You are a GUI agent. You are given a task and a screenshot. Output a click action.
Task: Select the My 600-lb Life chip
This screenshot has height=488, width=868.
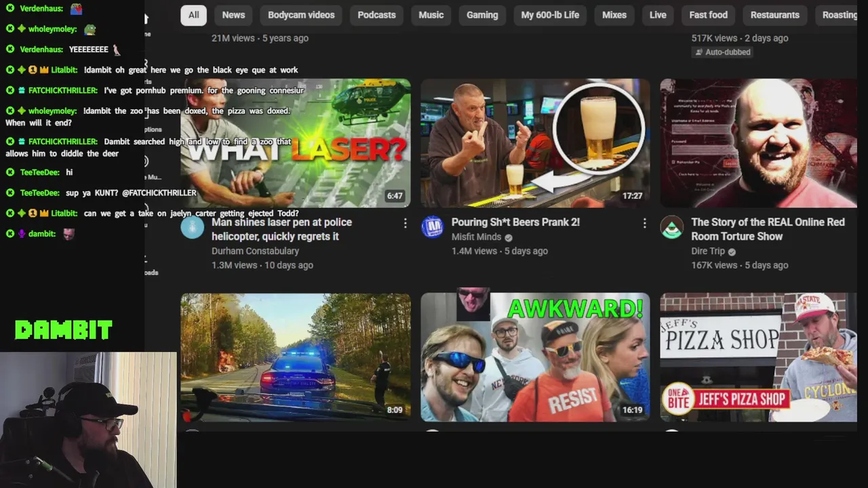click(550, 15)
